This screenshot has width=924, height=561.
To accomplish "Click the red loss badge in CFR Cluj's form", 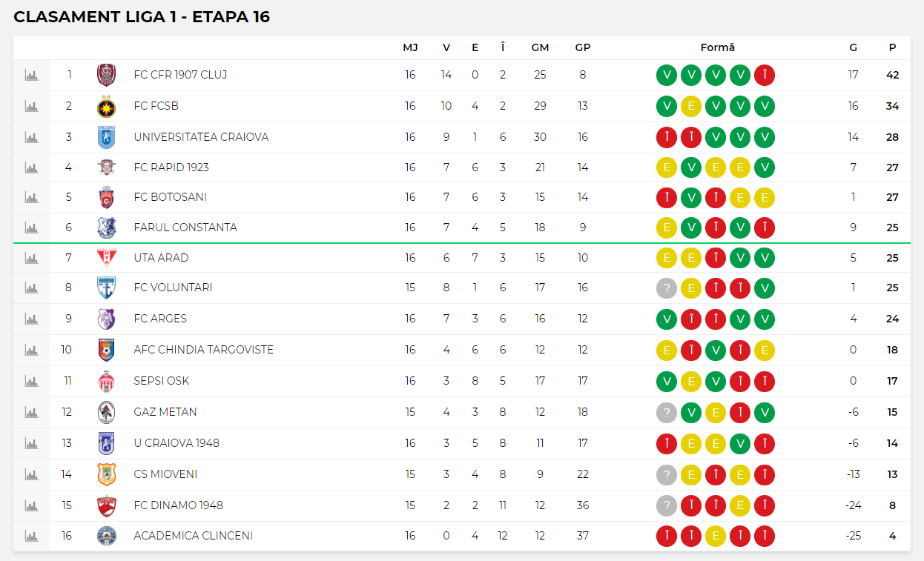I will (x=765, y=75).
